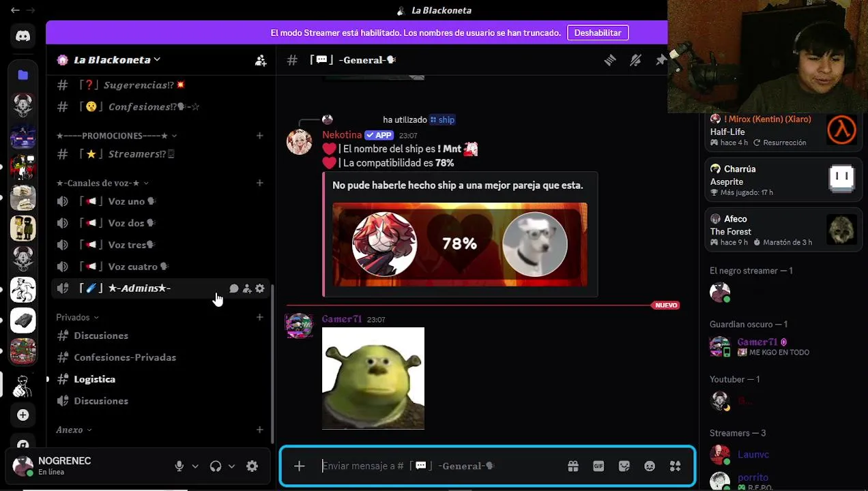Open the apps launcher icon in message bar
The height and width of the screenshot is (491, 868).
(675, 466)
